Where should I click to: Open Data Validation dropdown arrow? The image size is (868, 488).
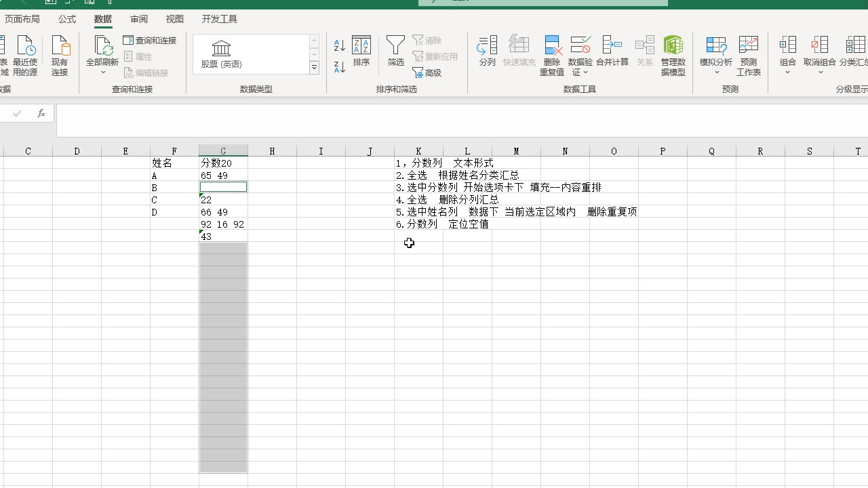(x=585, y=73)
